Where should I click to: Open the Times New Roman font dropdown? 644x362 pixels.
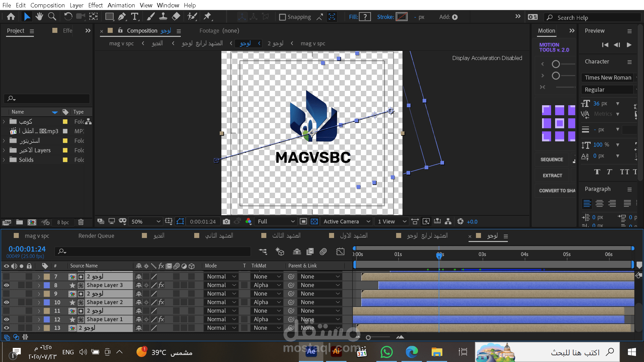[x=609, y=78]
